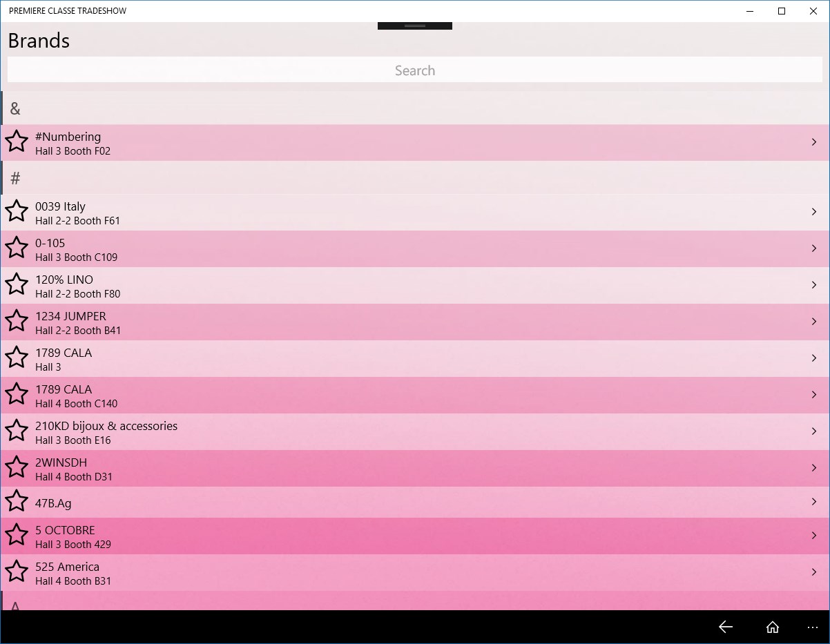Star the 1234 JUMPER brand

coord(17,321)
